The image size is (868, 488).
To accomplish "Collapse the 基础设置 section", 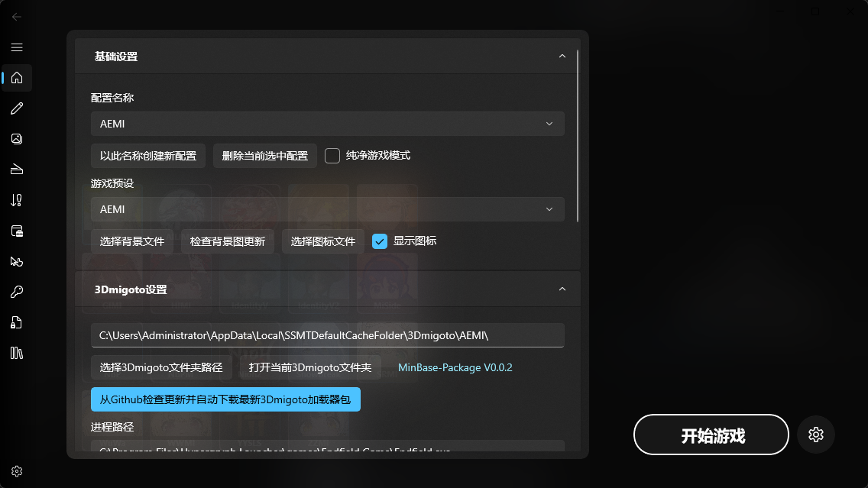I will [562, 56].
